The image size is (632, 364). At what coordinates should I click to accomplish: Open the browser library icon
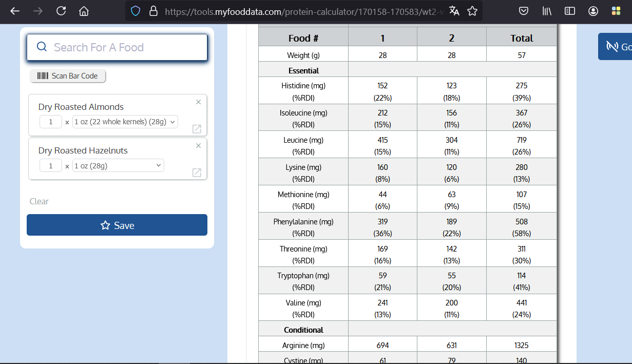point(547,11)
